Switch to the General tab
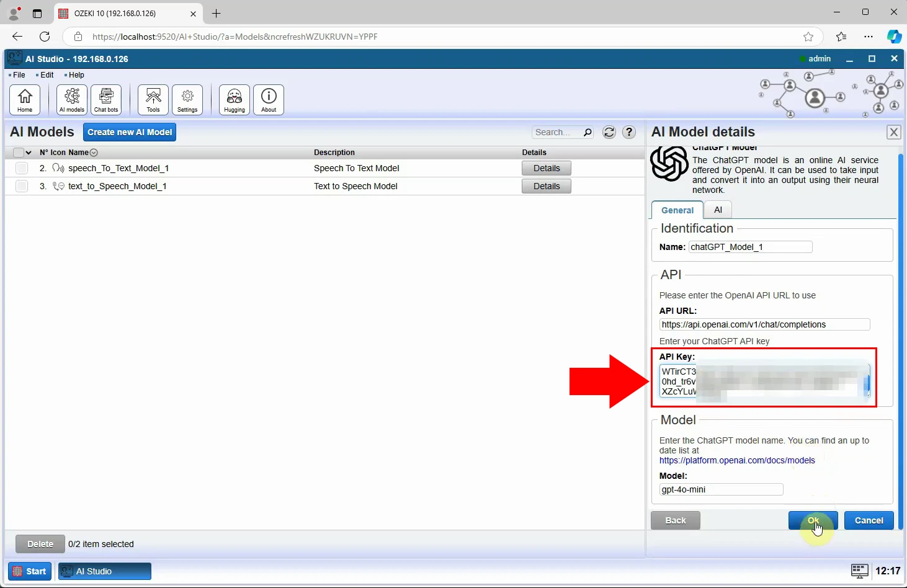 [677, 210]
